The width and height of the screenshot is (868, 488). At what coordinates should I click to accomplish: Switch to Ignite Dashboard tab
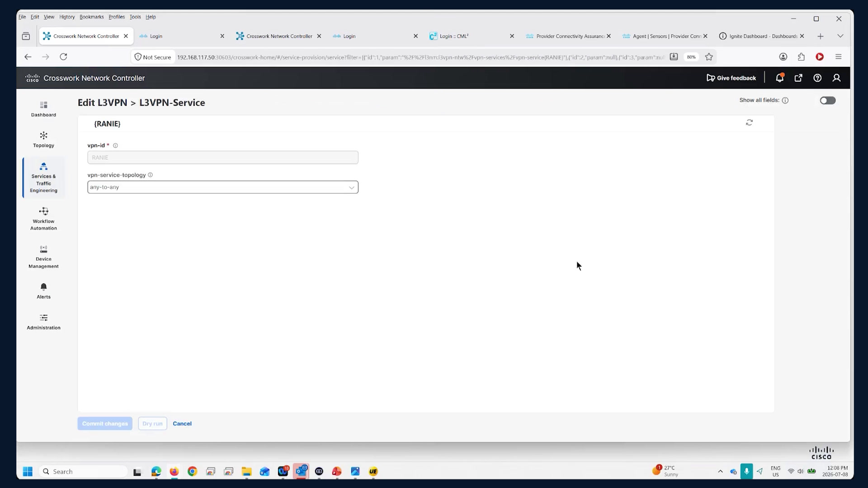pos(762,36)
